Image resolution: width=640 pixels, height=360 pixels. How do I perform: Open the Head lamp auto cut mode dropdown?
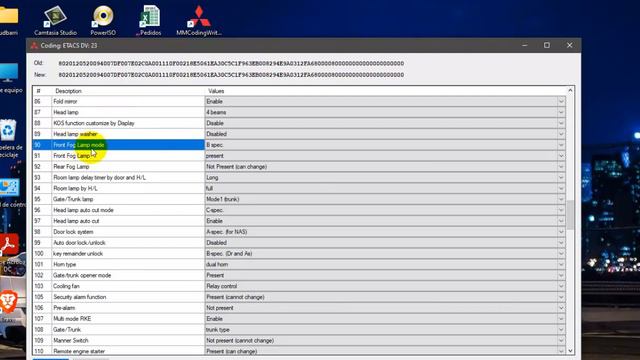point(561,210)
